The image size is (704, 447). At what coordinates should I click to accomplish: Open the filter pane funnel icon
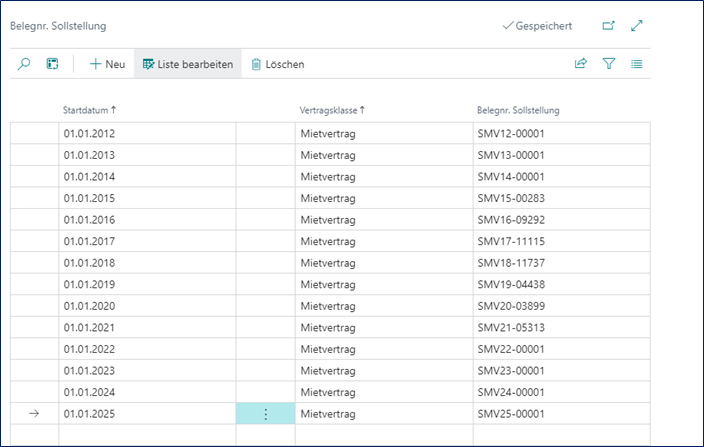click(x=609, y=64)
